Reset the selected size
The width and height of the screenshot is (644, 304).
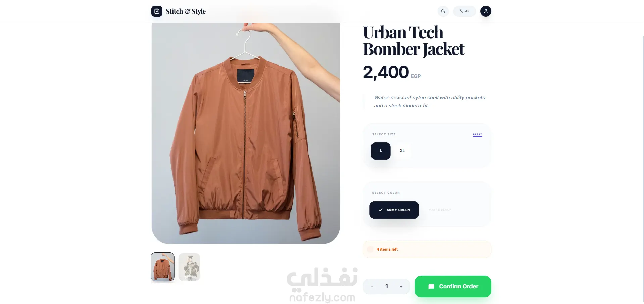(477, 135)
